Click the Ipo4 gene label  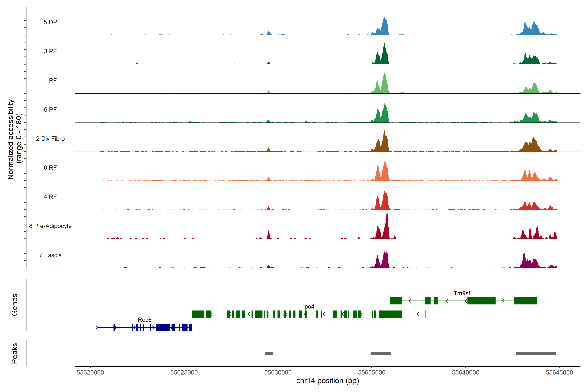(x=309, y=307)
